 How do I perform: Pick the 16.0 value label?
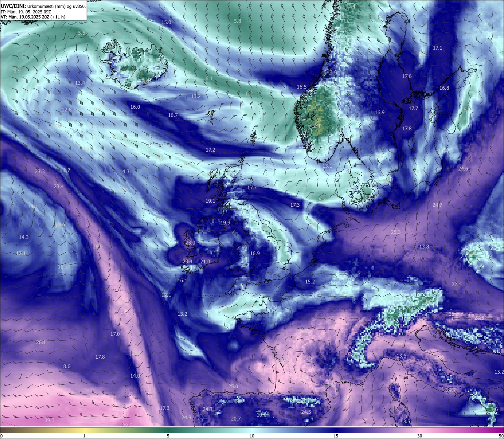point(135,107)
